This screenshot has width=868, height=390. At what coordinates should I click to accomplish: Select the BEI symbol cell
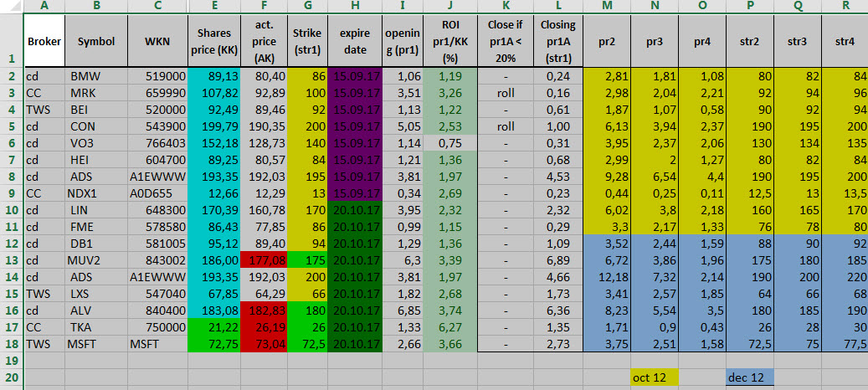(96, 110)
